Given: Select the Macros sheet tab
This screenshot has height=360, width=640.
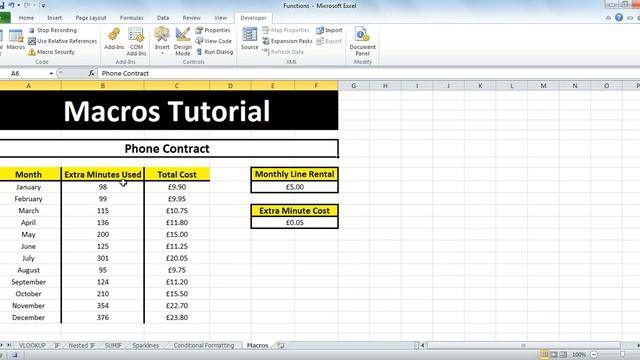Looking at the screenshot, I should tap(258, 345).
